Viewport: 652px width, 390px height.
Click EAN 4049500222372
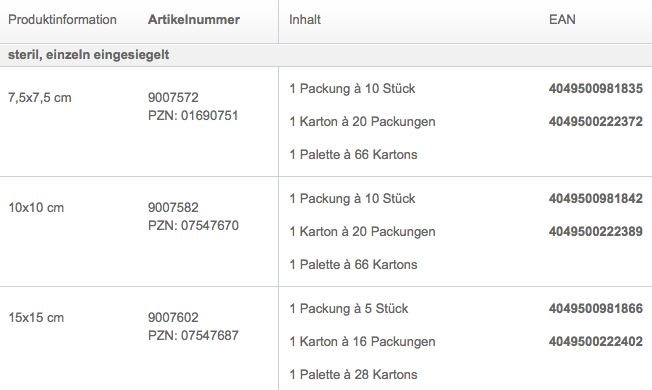coord(595,121)
